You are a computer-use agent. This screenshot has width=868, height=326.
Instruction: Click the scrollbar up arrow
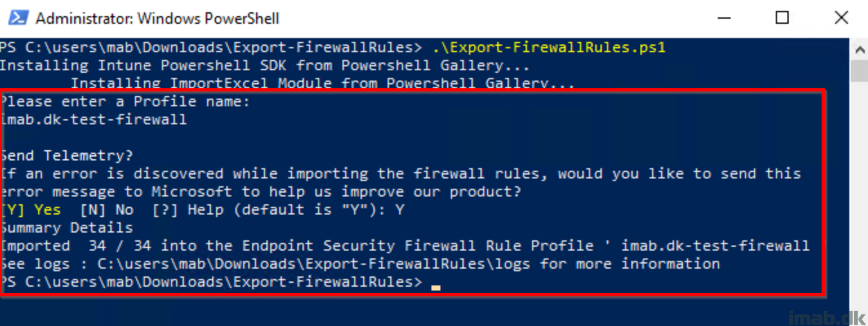(x=859, y=50)
